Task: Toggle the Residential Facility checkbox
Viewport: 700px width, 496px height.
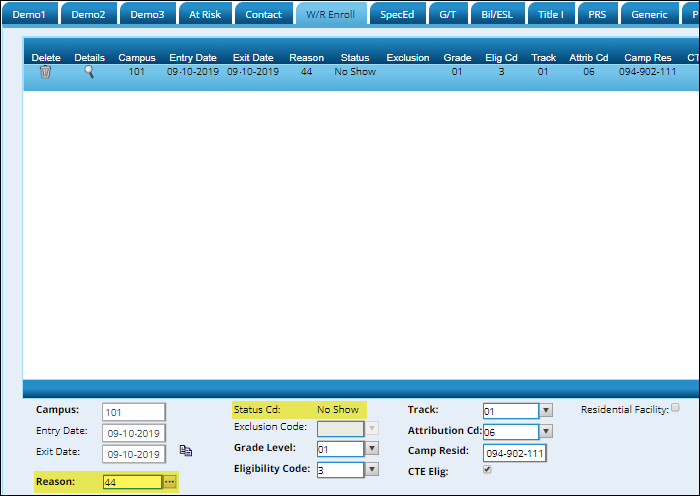Action: 675,407
